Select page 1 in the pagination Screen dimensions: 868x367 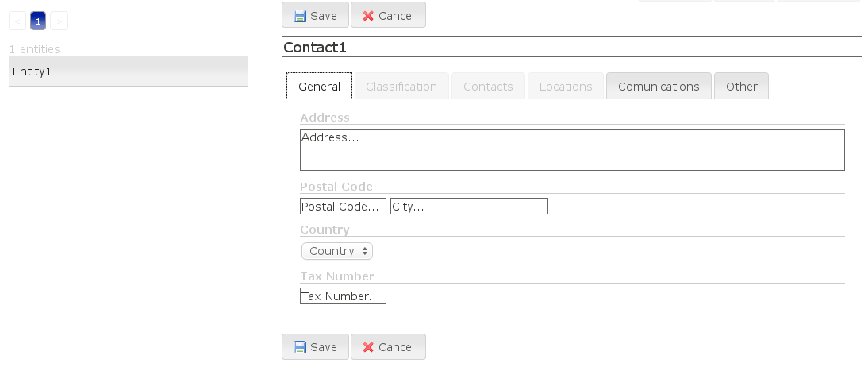pos(38,21)
